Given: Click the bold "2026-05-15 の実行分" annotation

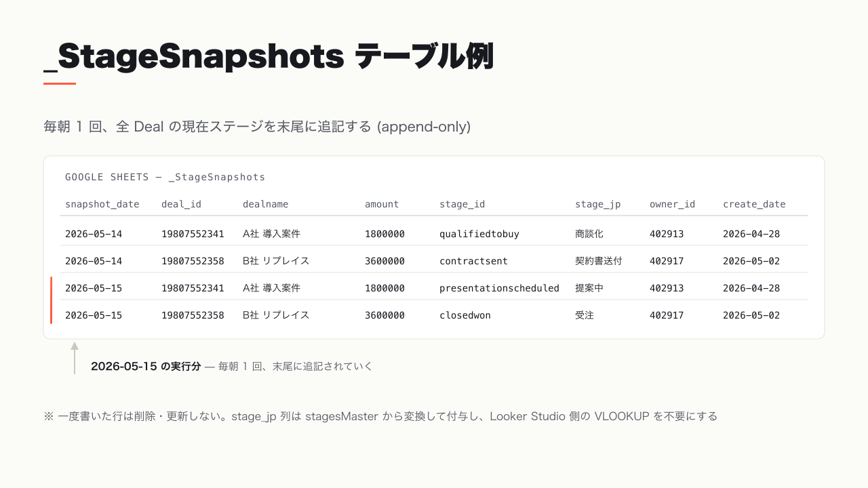Looking at the screenshot, I should tap(146, 366).
